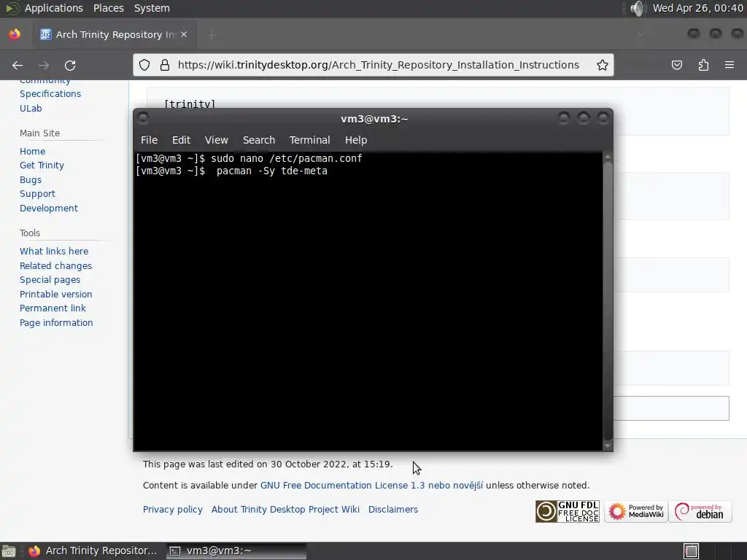Open the powered by debian badge
747x560 pixels.
coord(700,511)
